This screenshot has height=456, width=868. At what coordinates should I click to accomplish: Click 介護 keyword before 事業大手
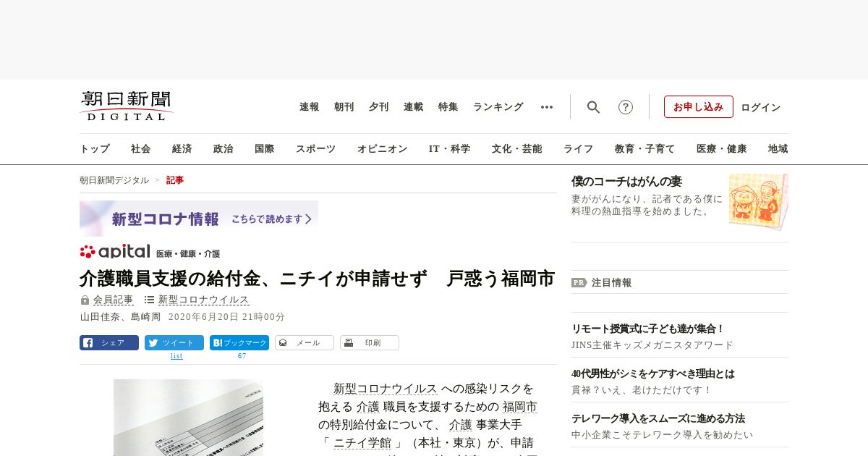(x=461, y=425)
